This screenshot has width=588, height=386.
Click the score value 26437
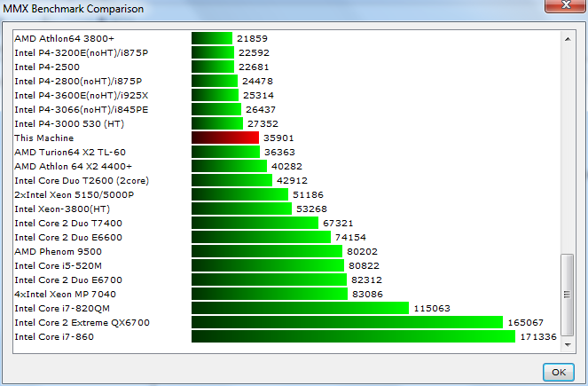pyautogui.click(x=261, y=109)
